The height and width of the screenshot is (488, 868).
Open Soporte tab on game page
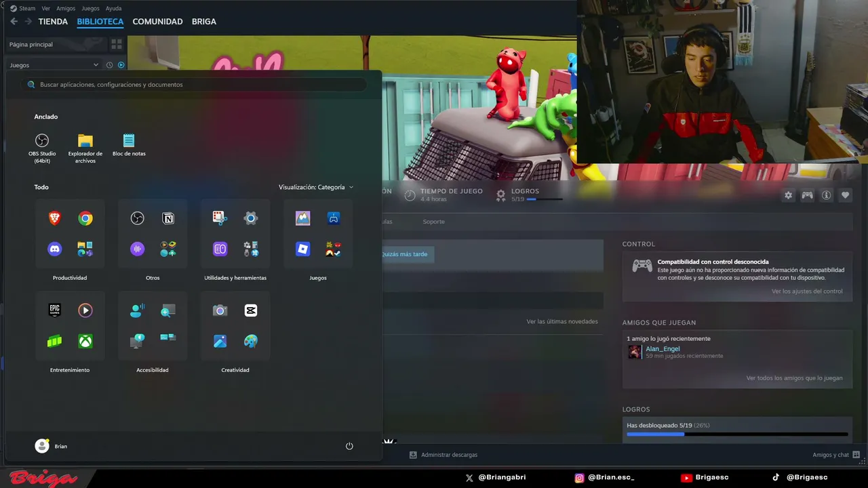(434, 222)
